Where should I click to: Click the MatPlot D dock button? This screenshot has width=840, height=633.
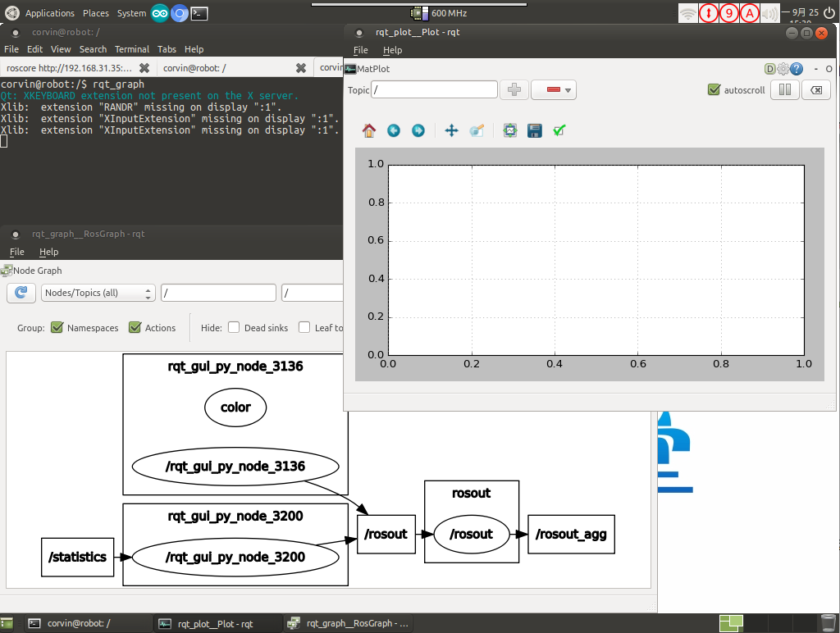tap(769, 69)
